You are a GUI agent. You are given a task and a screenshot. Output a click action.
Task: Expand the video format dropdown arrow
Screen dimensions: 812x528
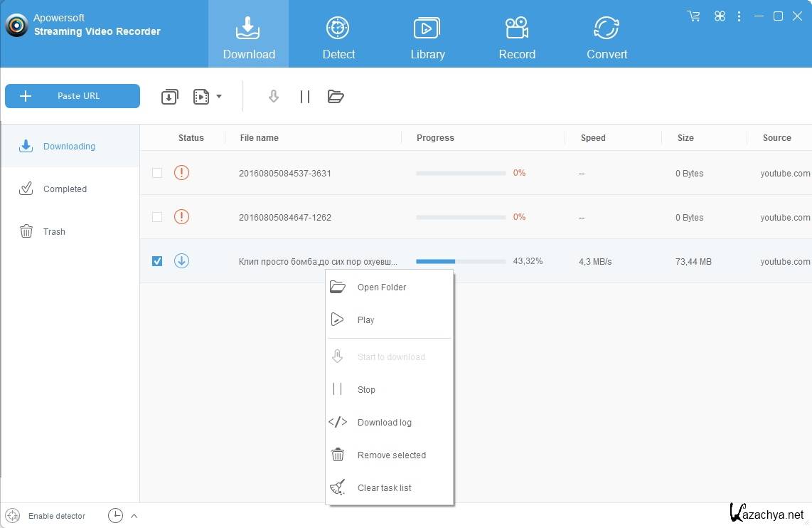(x=219, y=97)
